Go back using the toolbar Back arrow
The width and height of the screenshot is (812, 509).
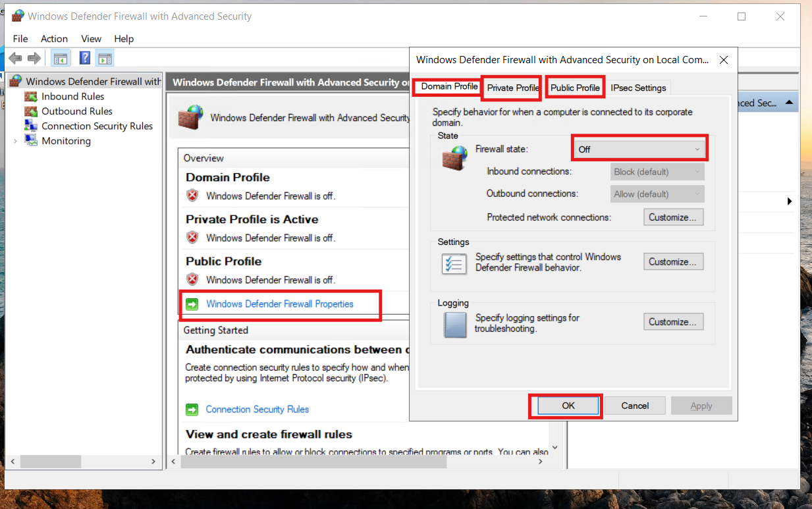point(15,59)
